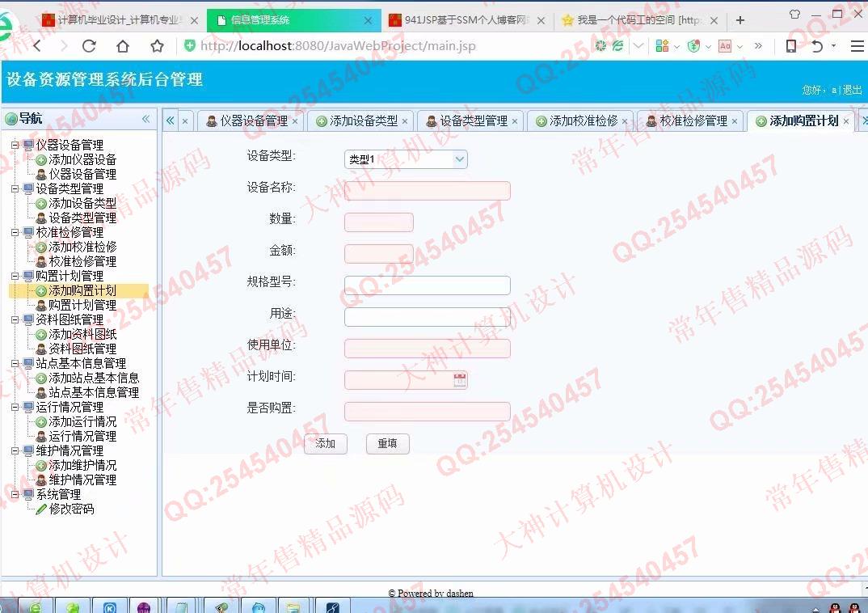The height and width of the screenshot is (613, 868).
Task: Open the browser main menu icon
Action: (857, 46)
